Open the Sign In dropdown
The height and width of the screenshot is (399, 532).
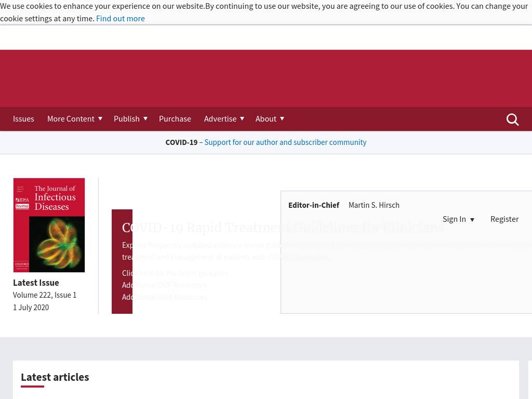click(454, 219)
